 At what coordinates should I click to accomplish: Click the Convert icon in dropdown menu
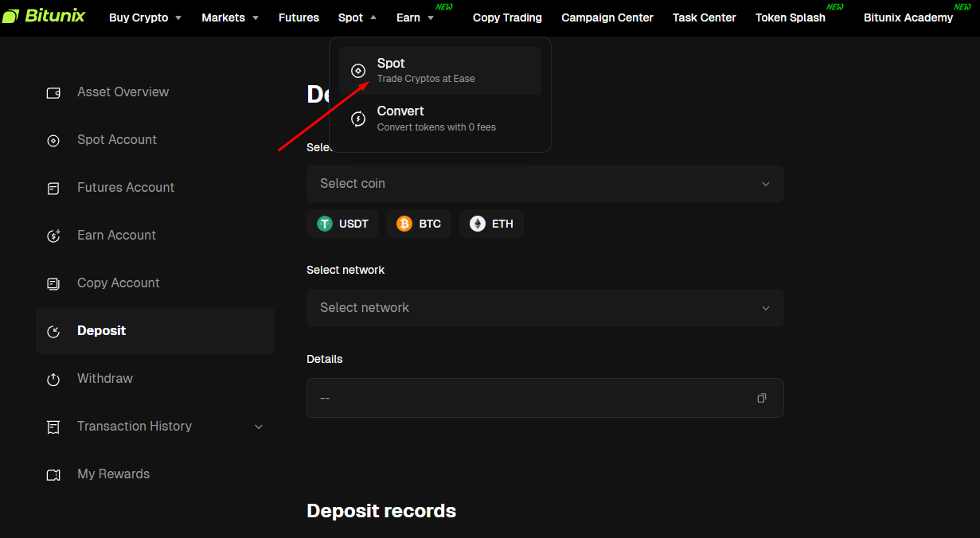pyautogui.click(x=358, y=119)
